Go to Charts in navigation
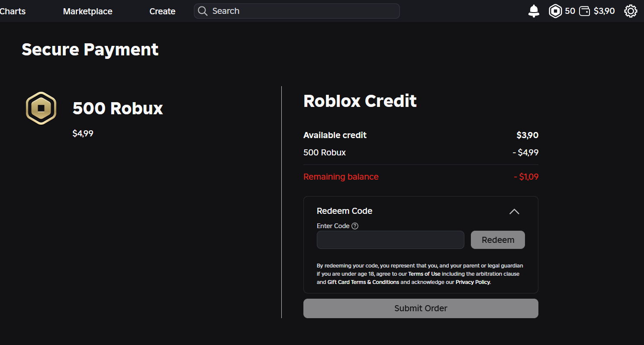 13,11
